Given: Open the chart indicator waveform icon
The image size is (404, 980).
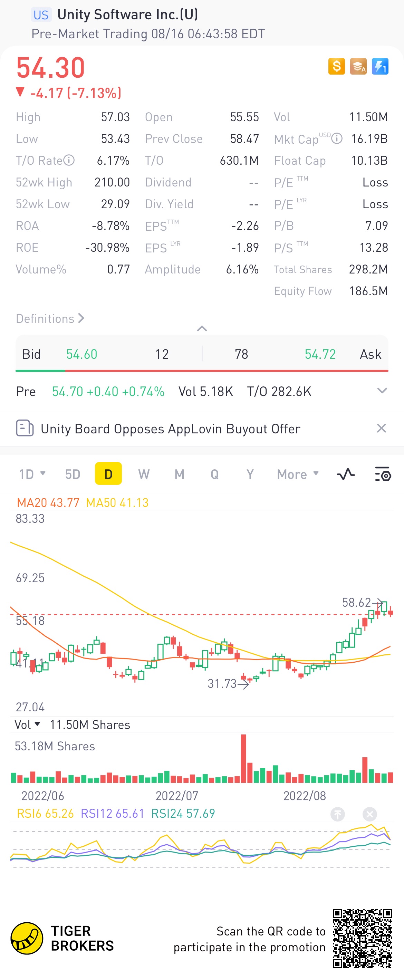Looking at the screenshot, I should tap(346, 474).
